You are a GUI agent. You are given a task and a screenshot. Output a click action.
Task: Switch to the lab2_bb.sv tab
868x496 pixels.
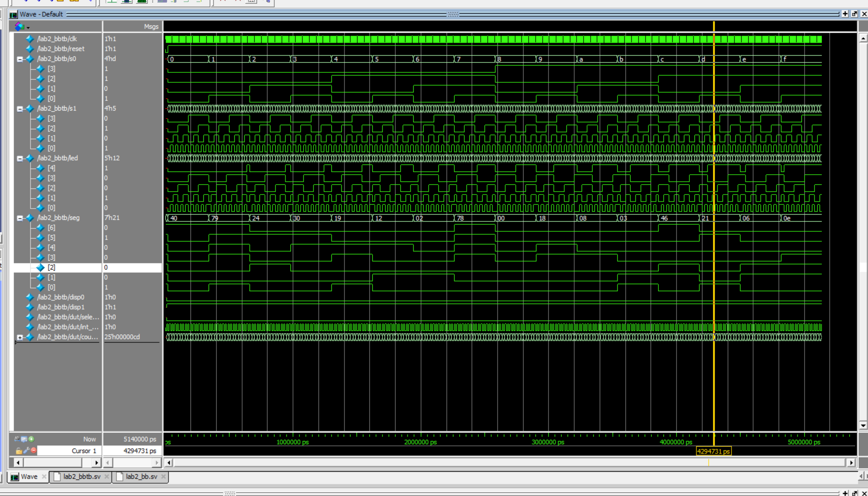tap(141, 477)
